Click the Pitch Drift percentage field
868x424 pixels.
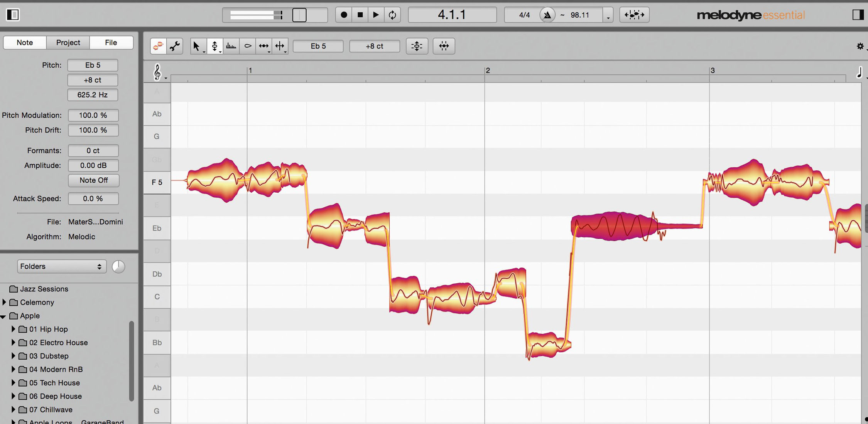point(93,130)
